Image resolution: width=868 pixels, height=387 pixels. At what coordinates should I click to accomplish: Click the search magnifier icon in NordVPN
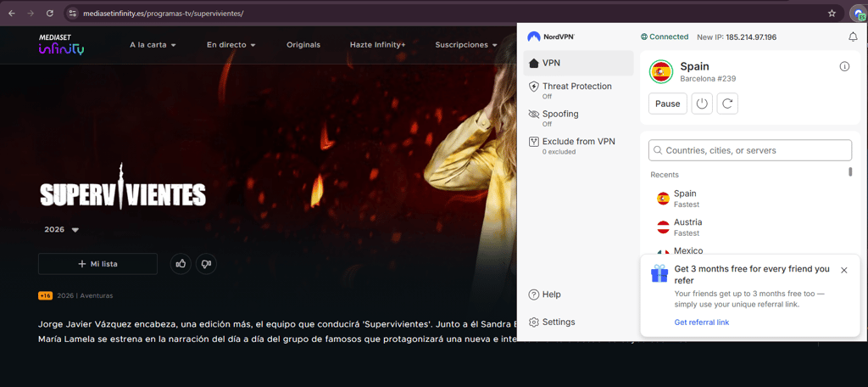point(658,150)
